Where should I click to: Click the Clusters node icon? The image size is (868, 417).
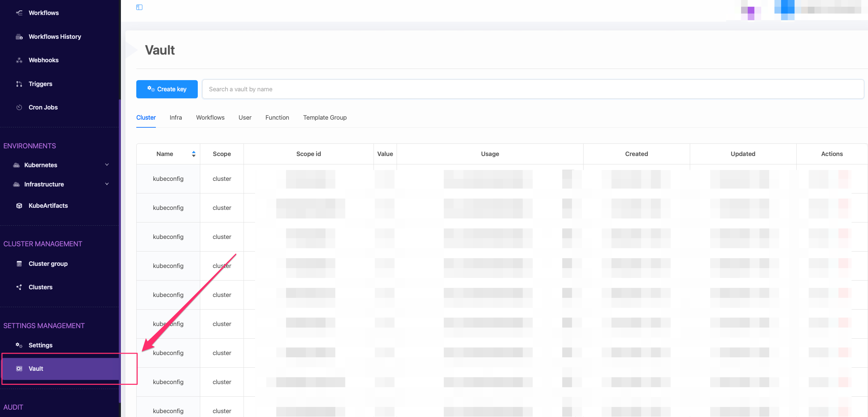[x=19, y=287]
